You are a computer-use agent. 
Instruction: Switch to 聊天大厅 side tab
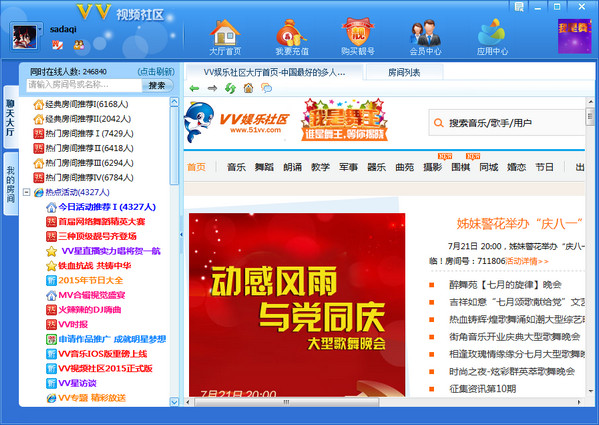click(x=11, y=117)
